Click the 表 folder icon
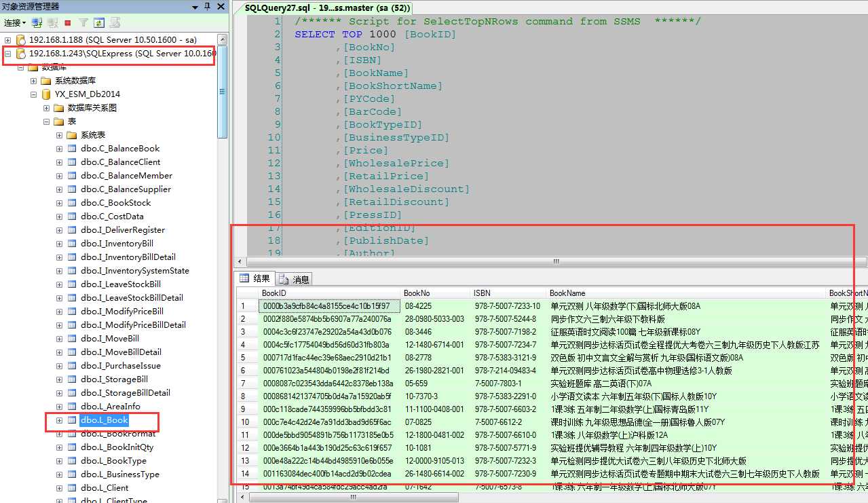The height and width of the screenshot is (503, 868). (59, 122)
